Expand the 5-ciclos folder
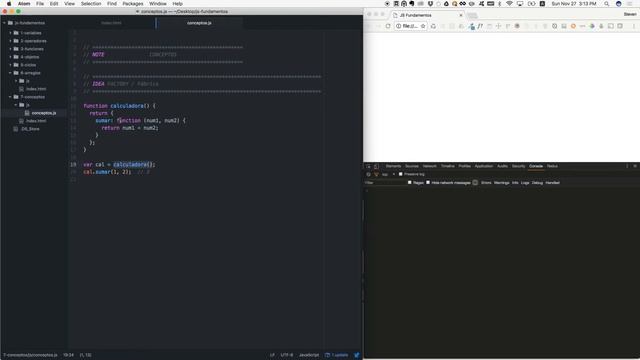Screen dimensions: 640x360 coord(11,65)
